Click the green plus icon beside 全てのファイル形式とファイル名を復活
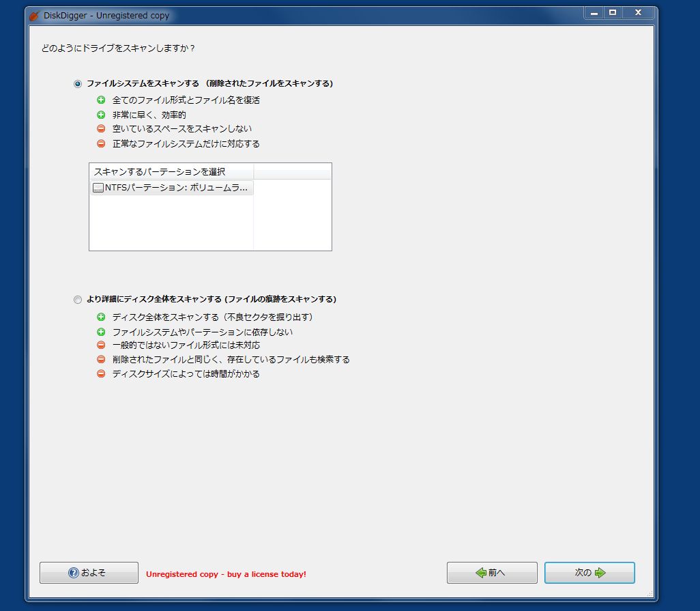 101,100
